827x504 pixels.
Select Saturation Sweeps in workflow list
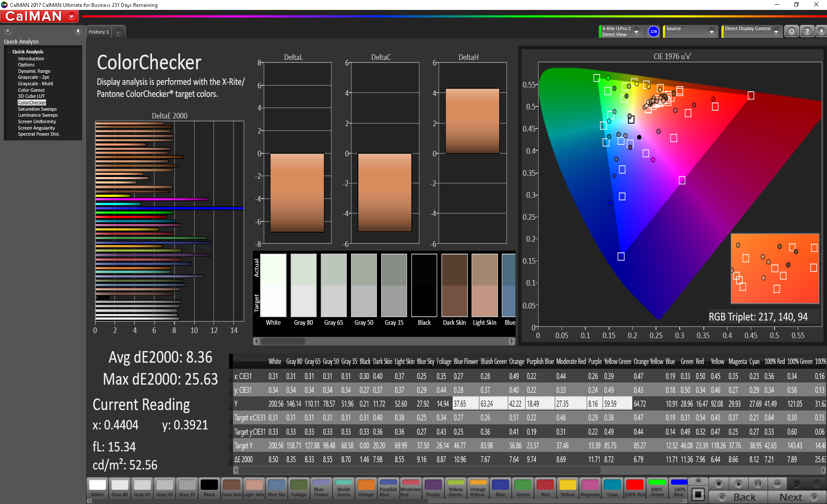(x=37, y=109)
